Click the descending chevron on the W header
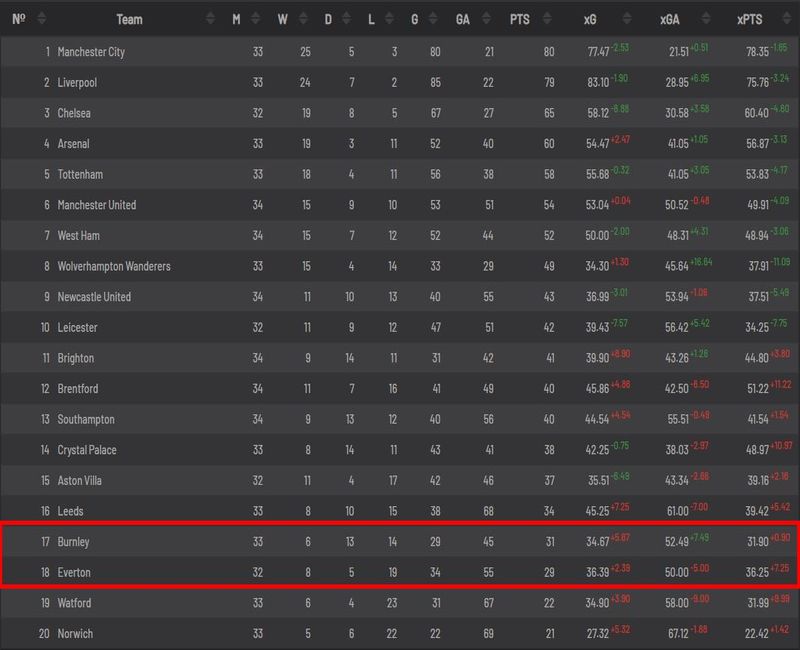This screenshot has width=800, height=650. pyautogui.click(x=302, y=20)
